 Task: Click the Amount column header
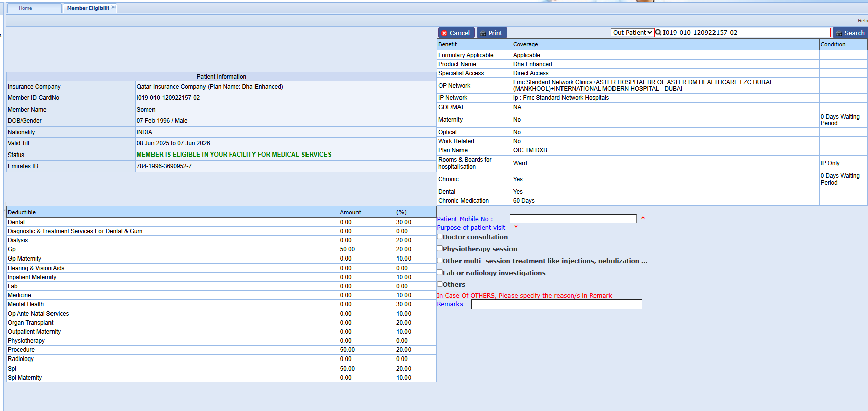point(350,212)
